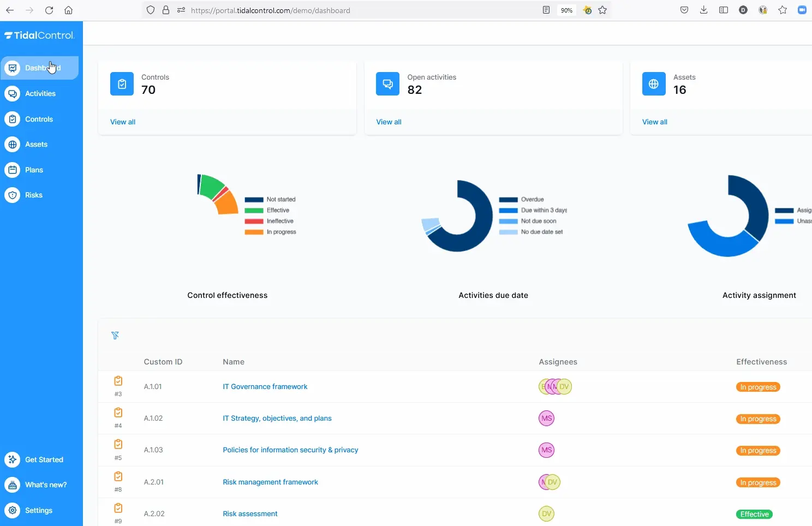The width and height of the screenshot is (812, 526).
Task: Click Effective badge for A.2.02
Action: click(x=754, y=514)
